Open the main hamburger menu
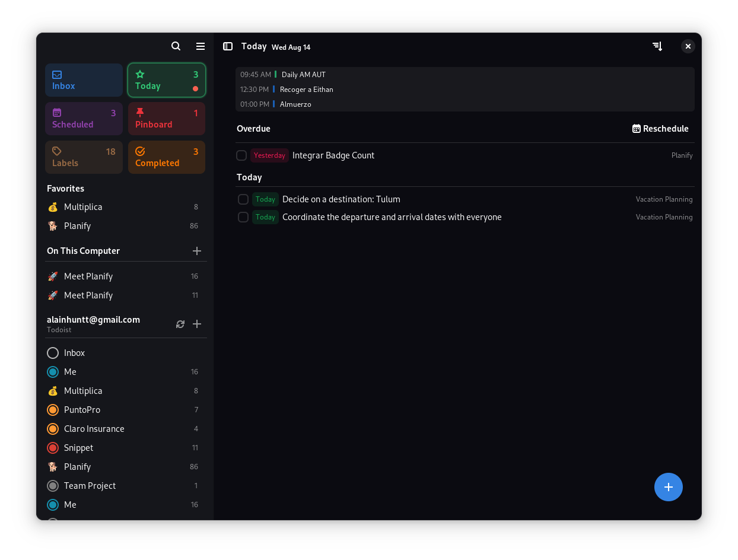Screen dimensions: 738x560 point(200,46)
